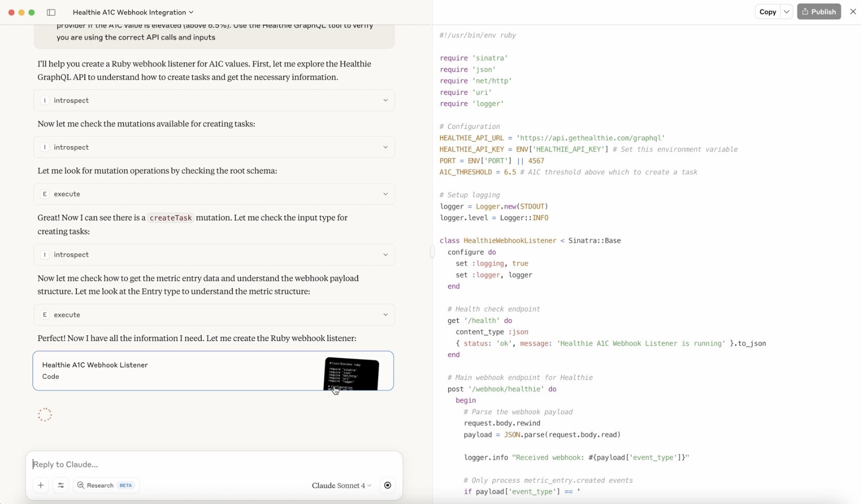The height and width of the screenshot is (504, 861).
Task: Click the plus attachment icon
Action: click(x=40, y=485)
